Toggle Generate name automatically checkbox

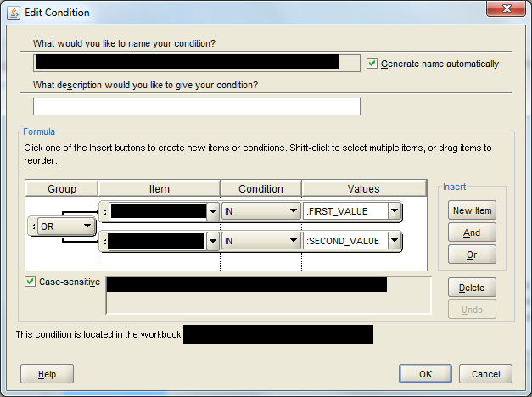coord(372,63)
